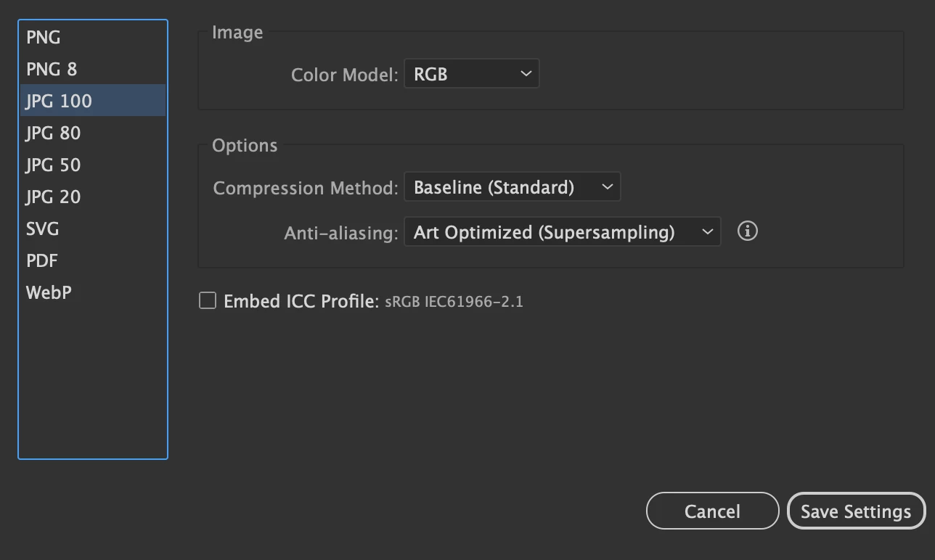
Task: Pick the JPG 80 format option
Action: pos(53,133)
